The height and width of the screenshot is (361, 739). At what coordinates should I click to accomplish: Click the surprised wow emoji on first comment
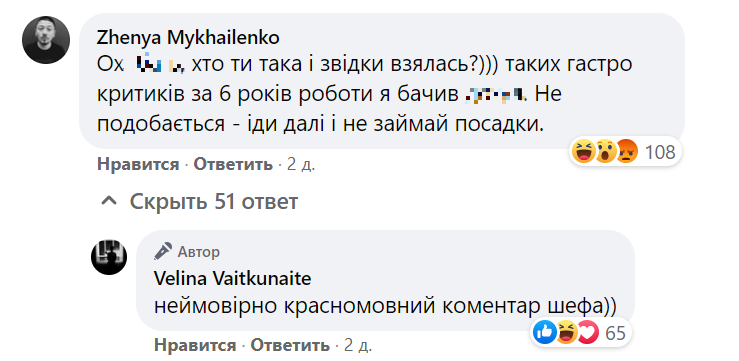(605, 152)
